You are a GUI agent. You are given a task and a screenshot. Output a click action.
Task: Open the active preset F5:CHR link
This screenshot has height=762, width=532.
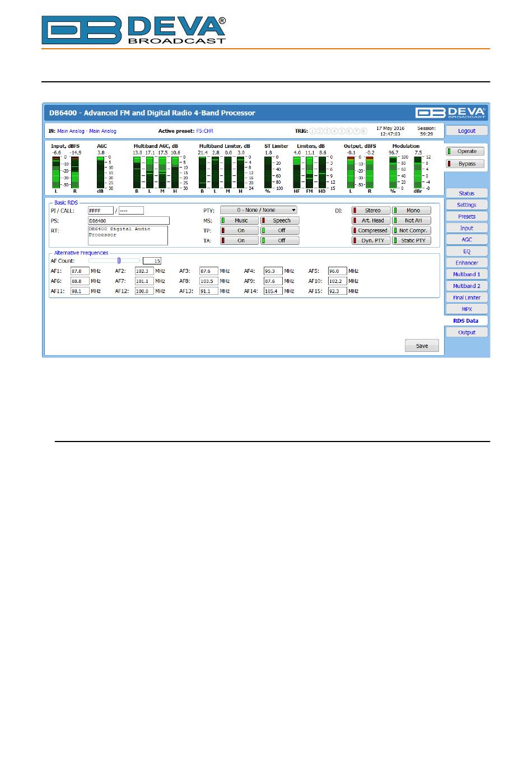point(204,131)
